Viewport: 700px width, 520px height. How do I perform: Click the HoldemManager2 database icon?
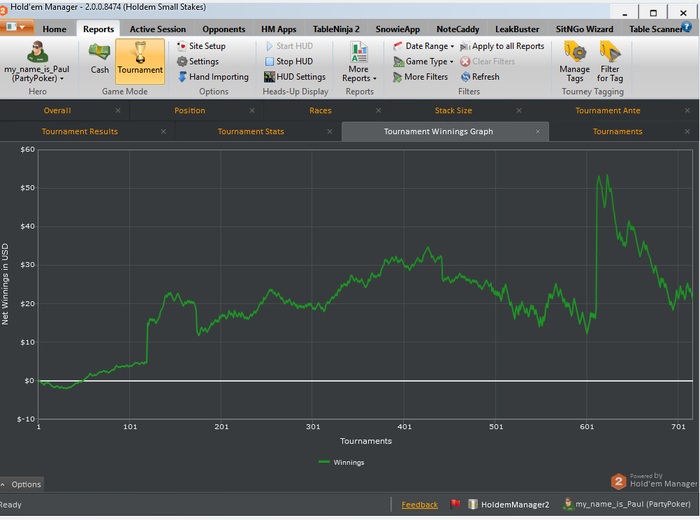pyautogui.click(x=473, y=504)
